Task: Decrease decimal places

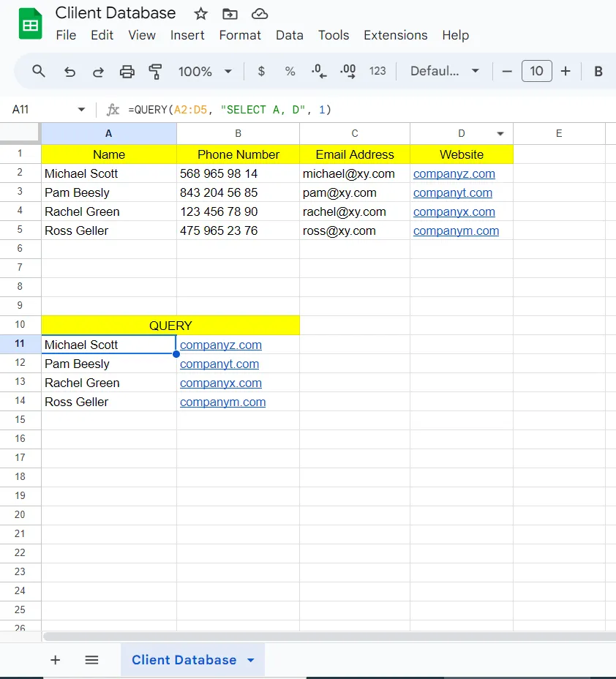Action: [319, 71]
